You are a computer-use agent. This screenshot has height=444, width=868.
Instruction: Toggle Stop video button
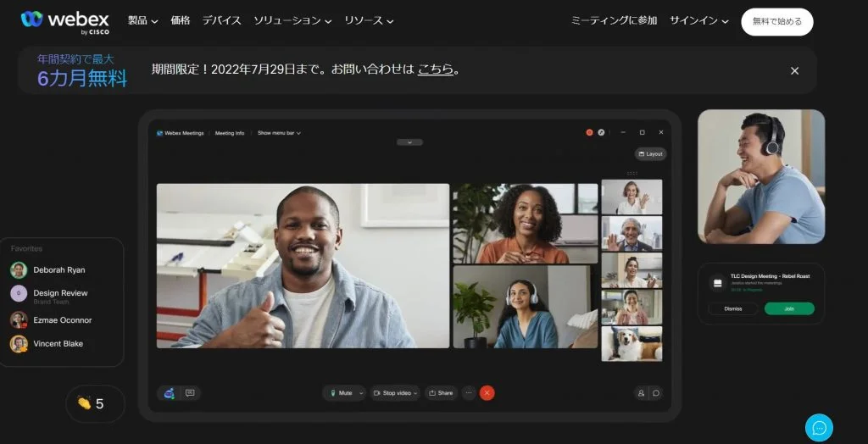point(392,393)
